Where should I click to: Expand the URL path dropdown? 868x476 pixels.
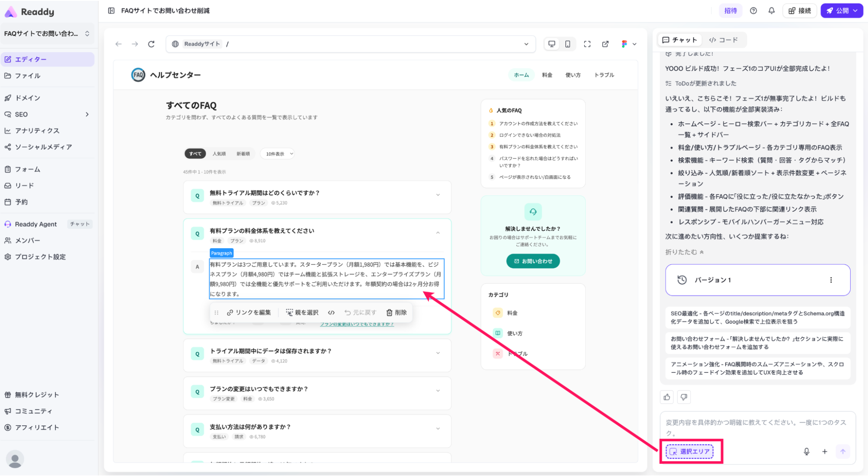tap(526, 44)
